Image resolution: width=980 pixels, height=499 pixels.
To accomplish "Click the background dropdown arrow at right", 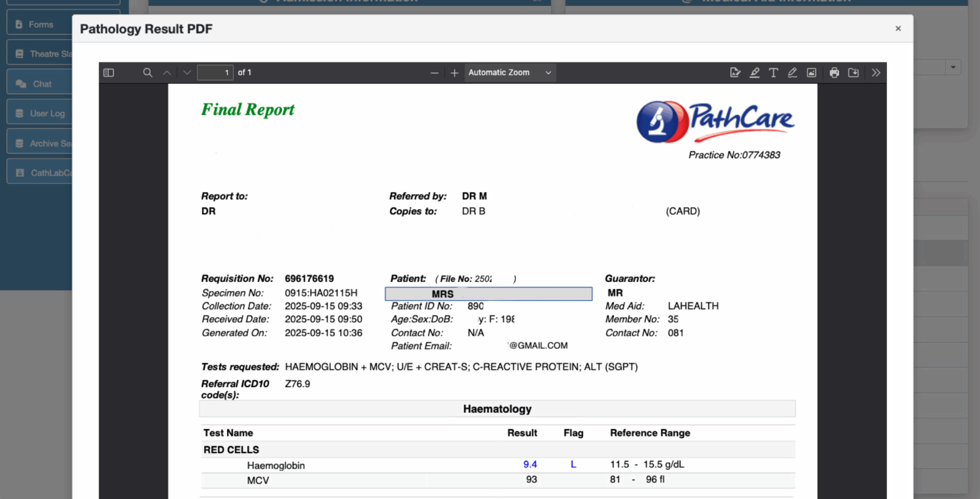I will click(953, 67).
